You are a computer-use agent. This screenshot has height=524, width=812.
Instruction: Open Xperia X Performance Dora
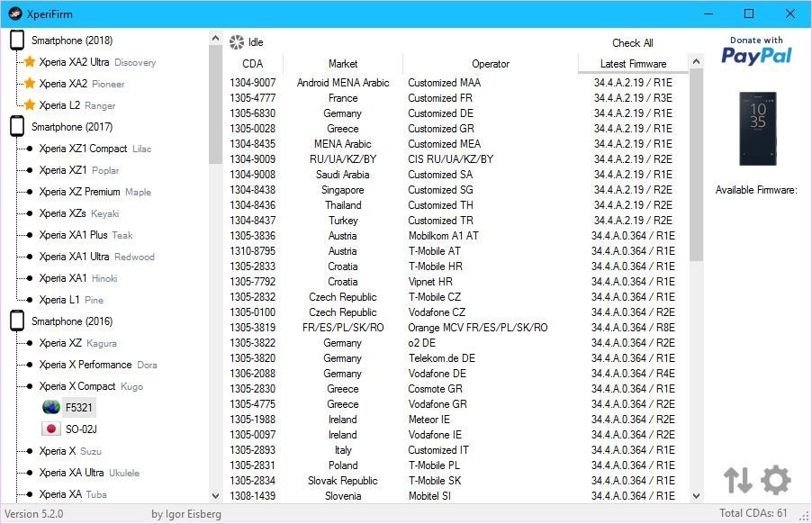click(x=98, y=365)
